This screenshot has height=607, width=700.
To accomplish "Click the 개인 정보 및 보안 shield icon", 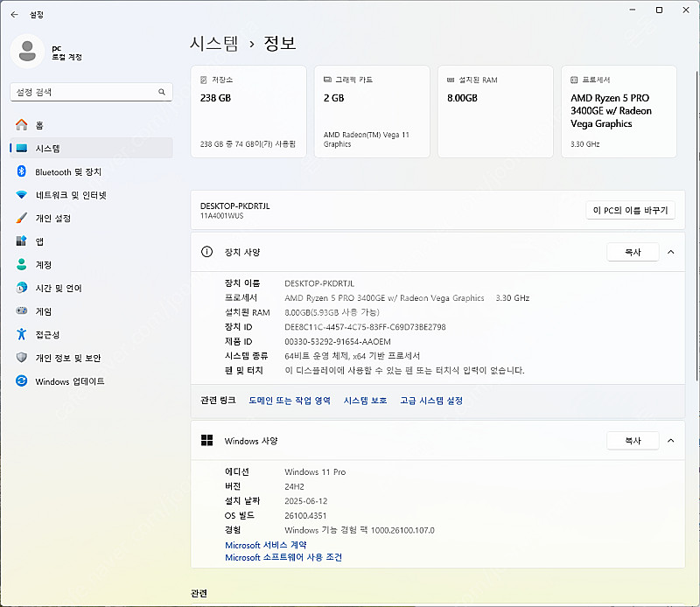I will 21,358.
